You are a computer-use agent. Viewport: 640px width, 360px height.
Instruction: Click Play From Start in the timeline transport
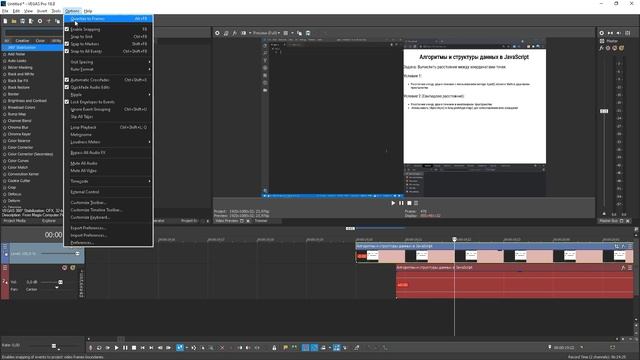[108, 348]
